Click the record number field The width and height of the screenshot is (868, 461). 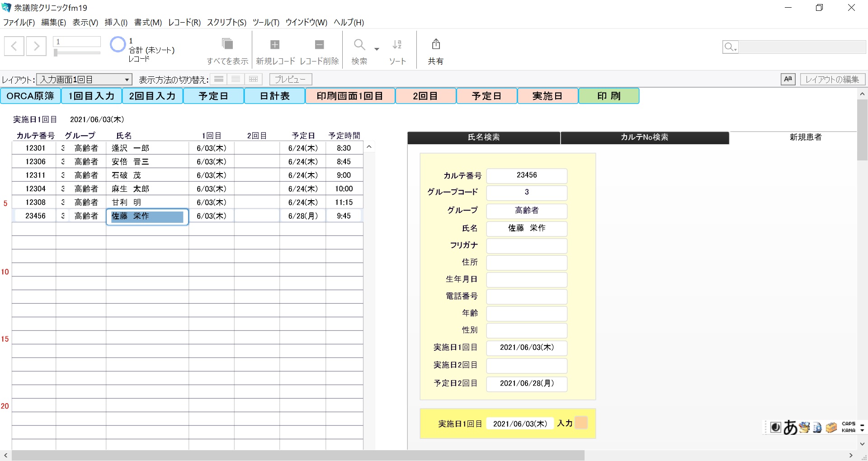click(76, 42)
